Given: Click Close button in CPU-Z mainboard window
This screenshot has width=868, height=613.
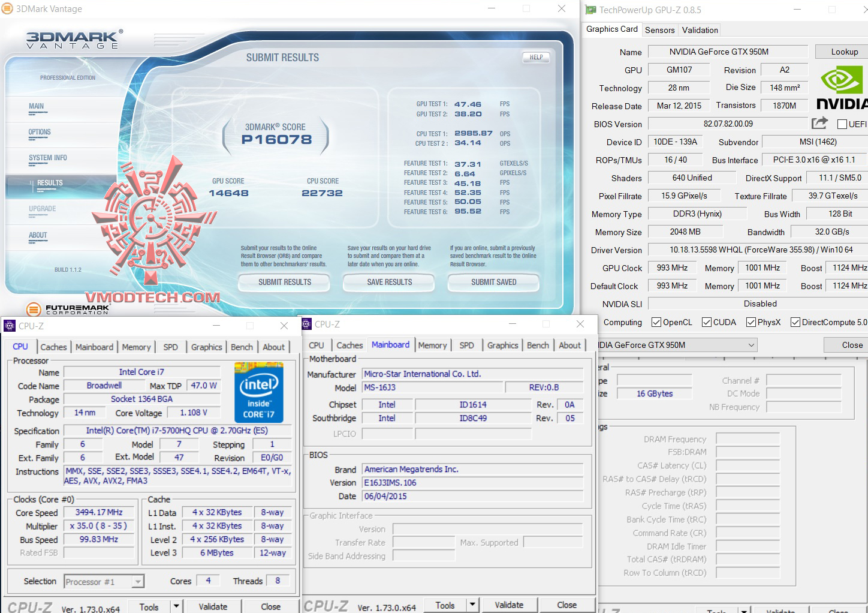Looking at the screenshot, I should click(x=566, y=605).
